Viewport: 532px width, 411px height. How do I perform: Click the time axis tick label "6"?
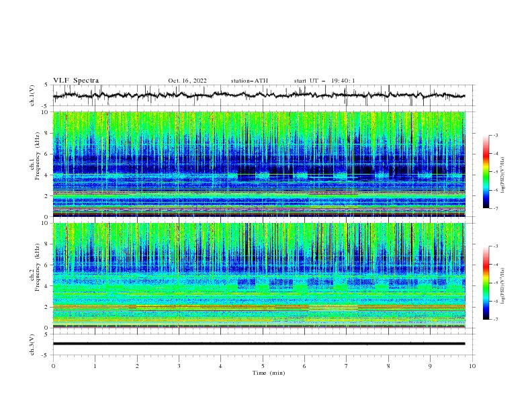(304, 366)
